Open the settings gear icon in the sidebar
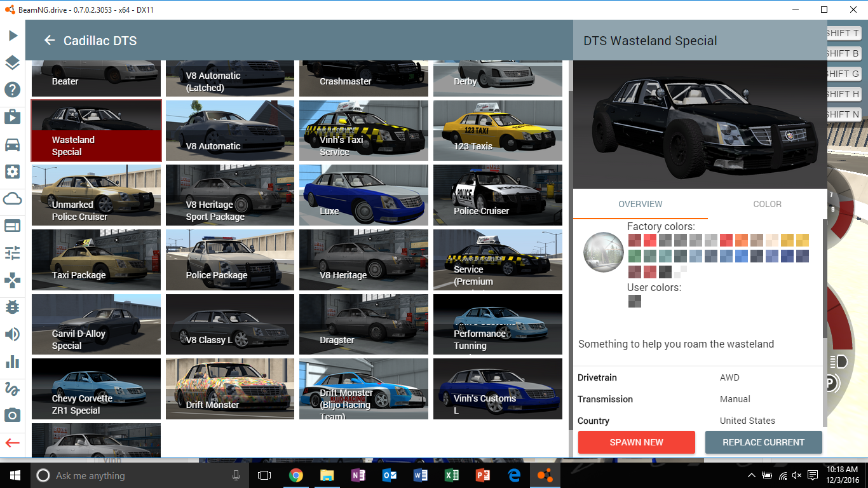Screen dimensions: 868x488 coord(13,172)
